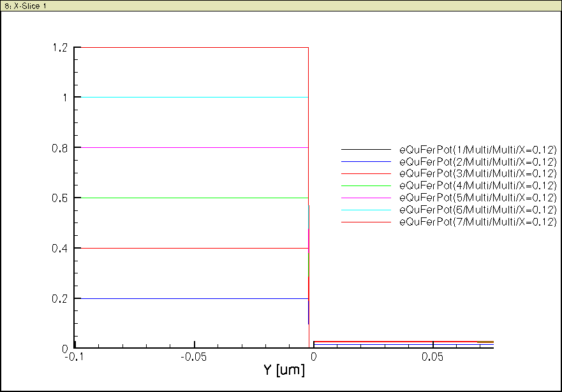The height and width of the screenshot is (392, 562).
Task: Click the 1.2 tick label on vertical axis
Action: [60, 48]
